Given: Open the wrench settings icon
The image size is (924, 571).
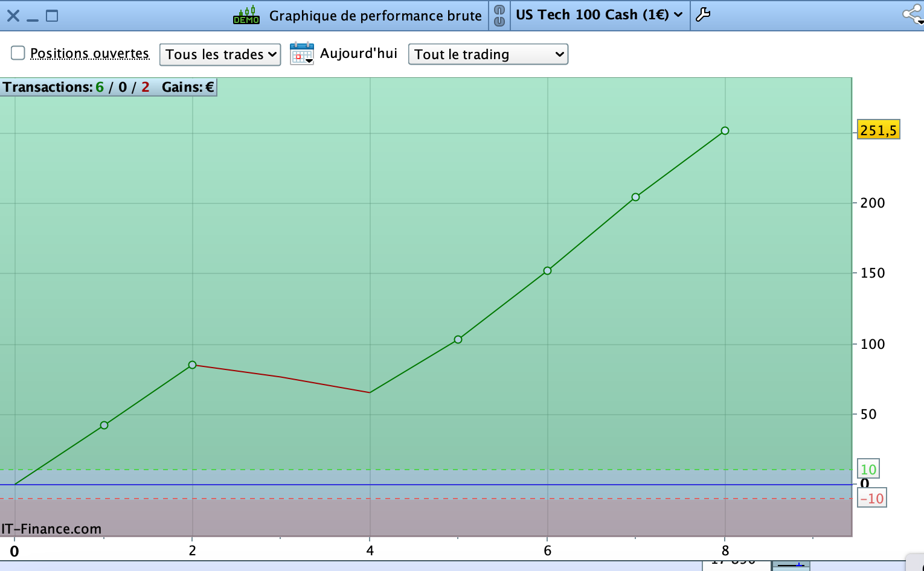Looking at the screenshot, I should [x=703, y=14].
